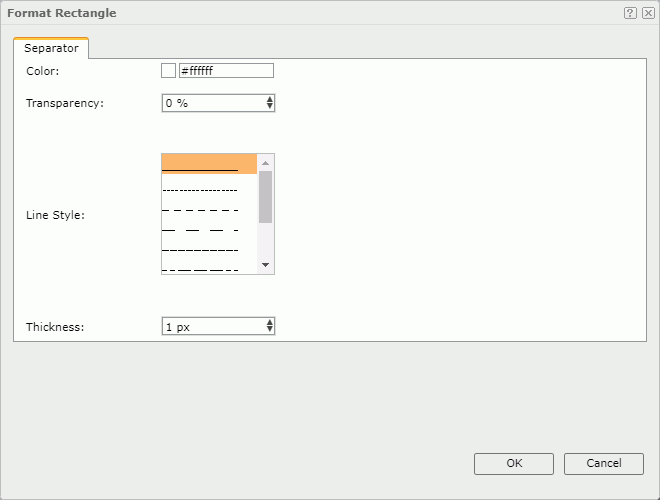Click Line Style list scroll-up arrow
Viewport: 660px width, 500px height.
pos(265,163)
